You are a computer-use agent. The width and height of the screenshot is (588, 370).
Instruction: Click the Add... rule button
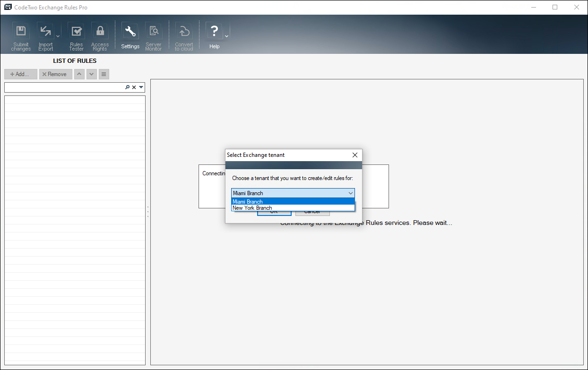tap(21, 74)
